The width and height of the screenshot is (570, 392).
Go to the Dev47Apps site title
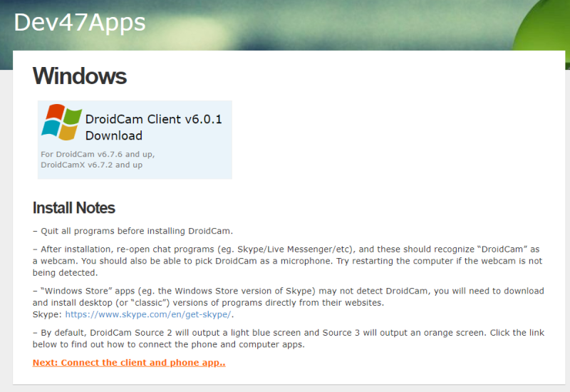80,22
